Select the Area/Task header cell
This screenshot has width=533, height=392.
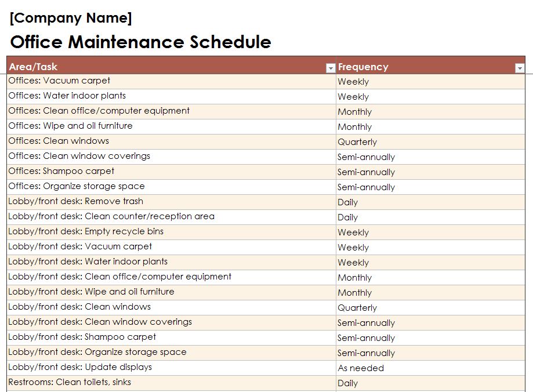(x=171, y=66)
